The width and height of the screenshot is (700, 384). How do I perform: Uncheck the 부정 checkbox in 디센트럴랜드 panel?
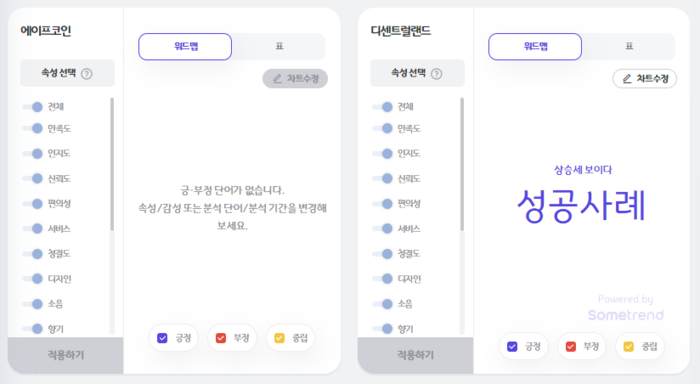[x=571, y=346]
